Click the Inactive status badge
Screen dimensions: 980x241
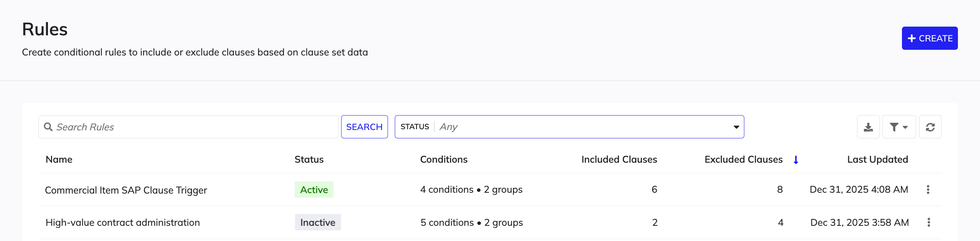point(318,222)
